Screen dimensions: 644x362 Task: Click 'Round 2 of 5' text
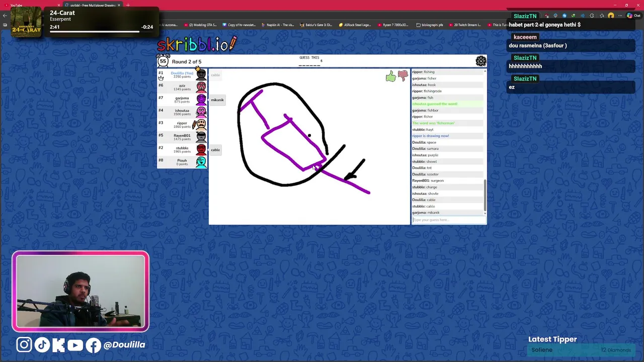click(187, 62)
